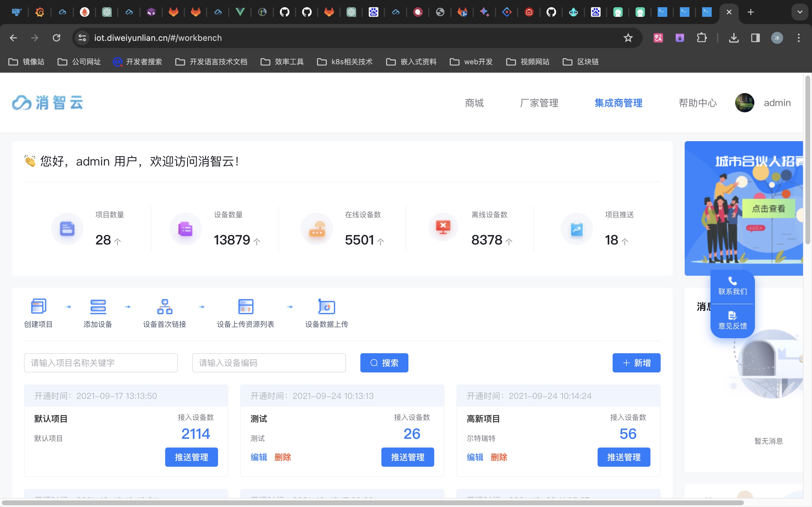Click the 新增 project button
The height and width of the screenshot is (507, 812).
[x=636, y=363]
